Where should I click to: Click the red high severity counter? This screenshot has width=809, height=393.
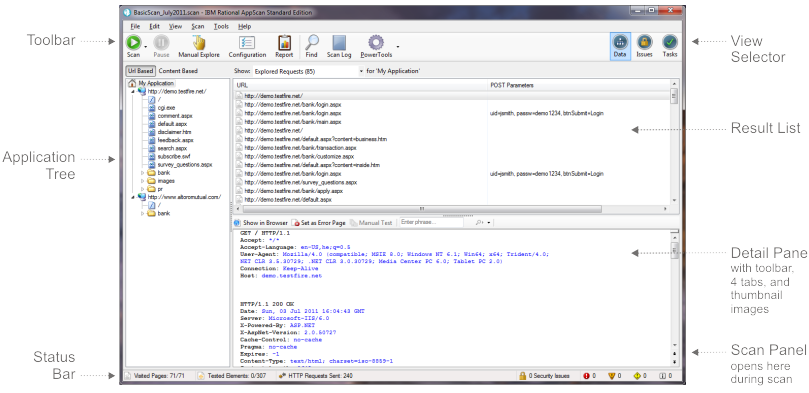point(589,376)
